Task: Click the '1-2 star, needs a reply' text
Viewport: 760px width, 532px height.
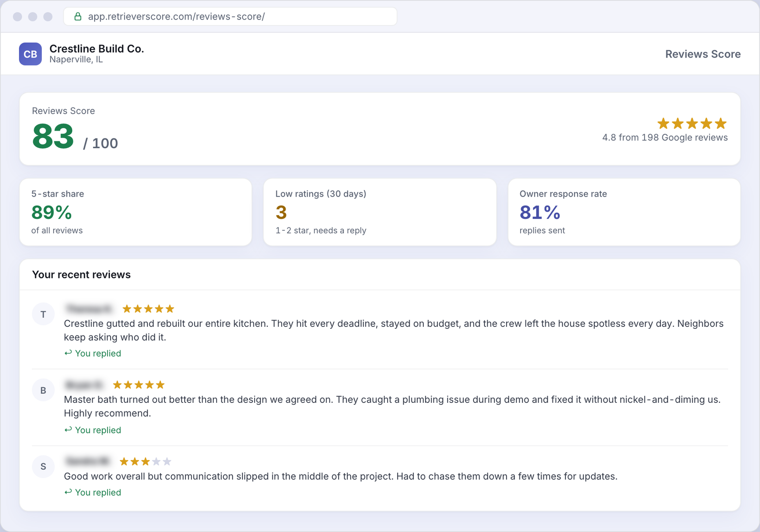Action: 321,231
